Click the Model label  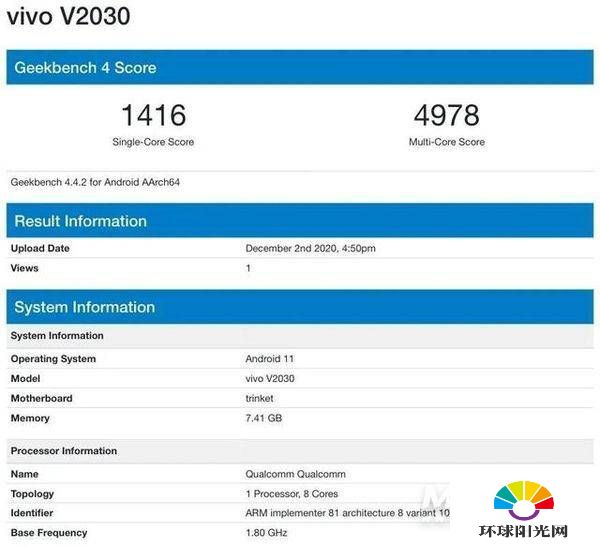25,379
